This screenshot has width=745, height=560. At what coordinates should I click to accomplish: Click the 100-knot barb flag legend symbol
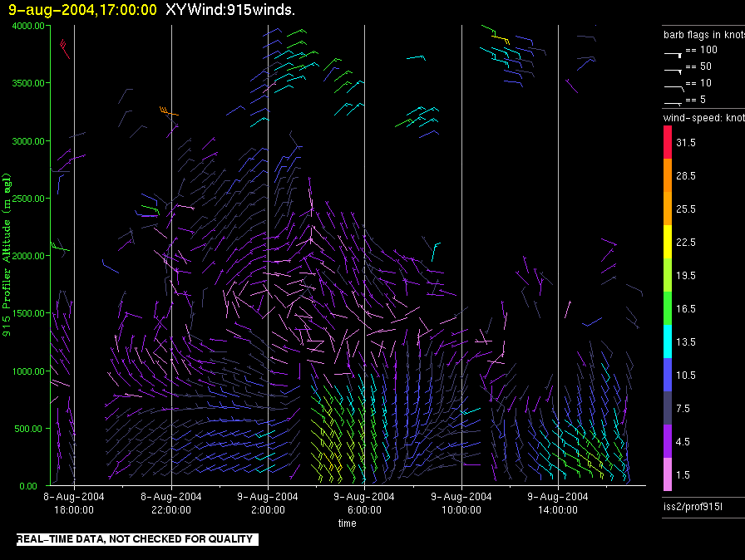(x=673, y=55)
